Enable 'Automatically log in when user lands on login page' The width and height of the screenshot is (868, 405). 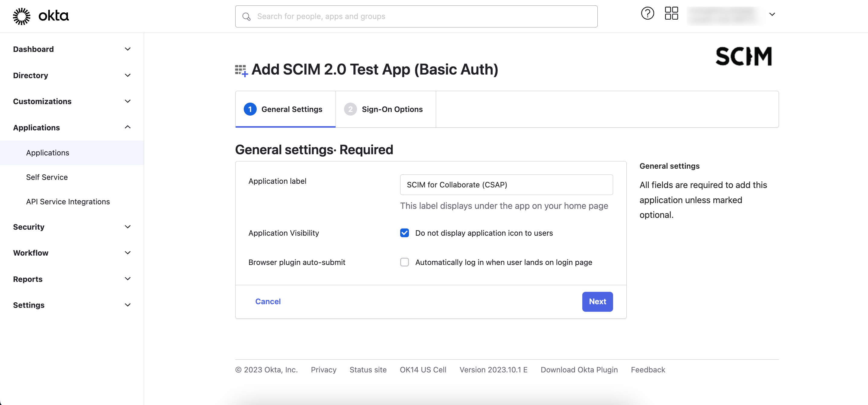pos(405,262)
